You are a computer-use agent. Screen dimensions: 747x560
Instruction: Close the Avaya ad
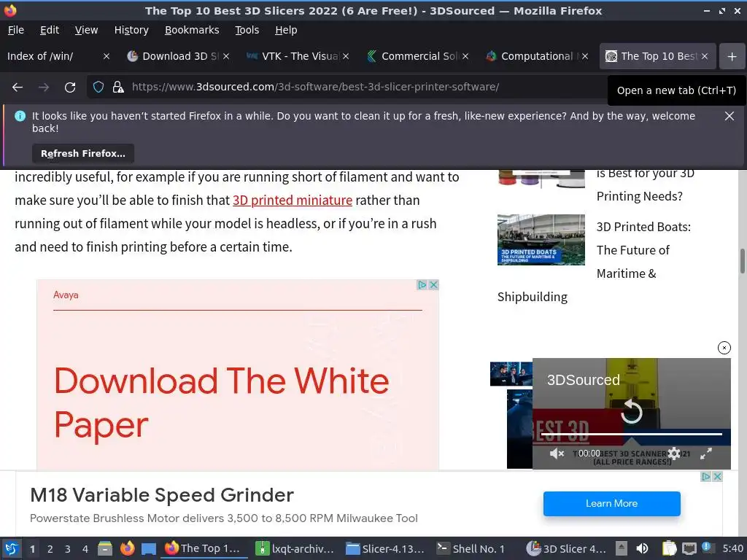tap(433, 285)
